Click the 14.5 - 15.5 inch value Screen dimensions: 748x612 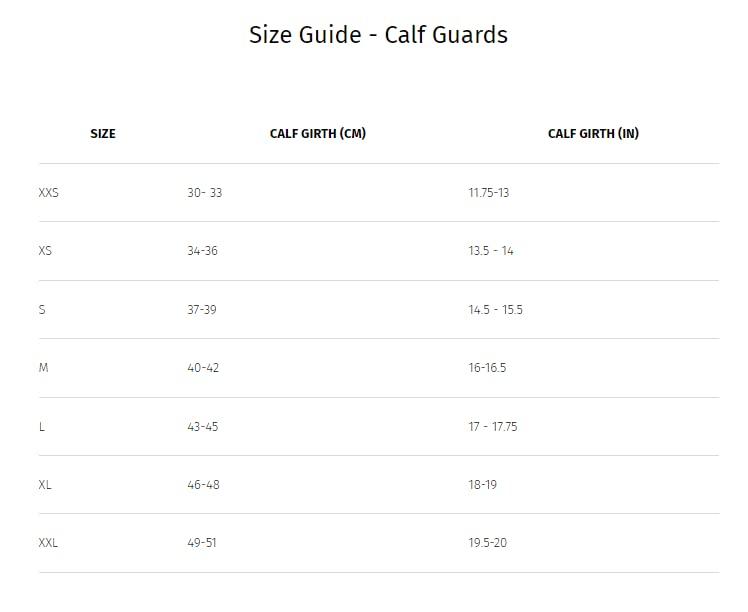(495, 310)
